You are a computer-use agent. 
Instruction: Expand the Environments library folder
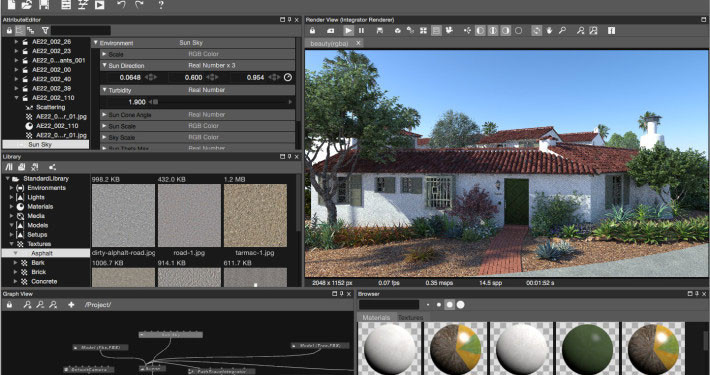[x=11, y=188]
